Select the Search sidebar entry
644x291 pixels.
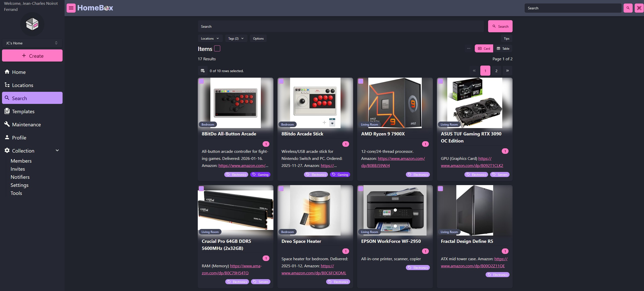32,98
